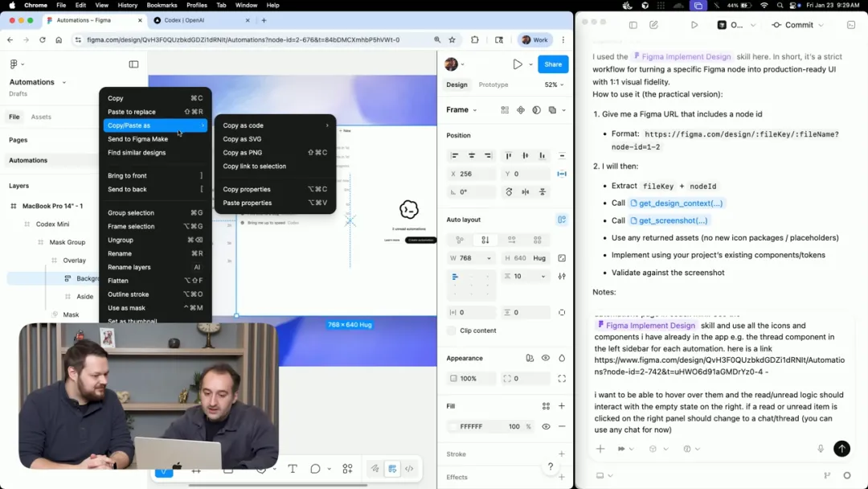This screenshot has width=868, height=489.
Task: Click the help question mark button
Action: coord(551,466)
